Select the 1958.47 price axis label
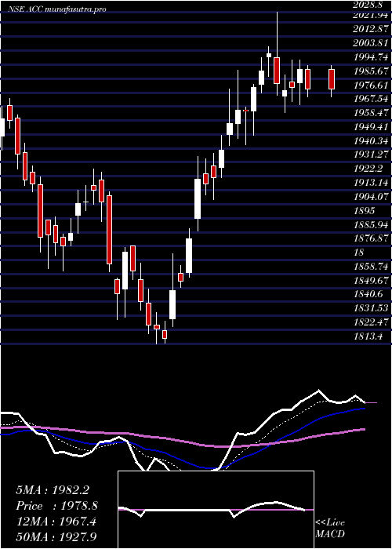The height and width of the screenshot is (549, 392). coord(372,113)
